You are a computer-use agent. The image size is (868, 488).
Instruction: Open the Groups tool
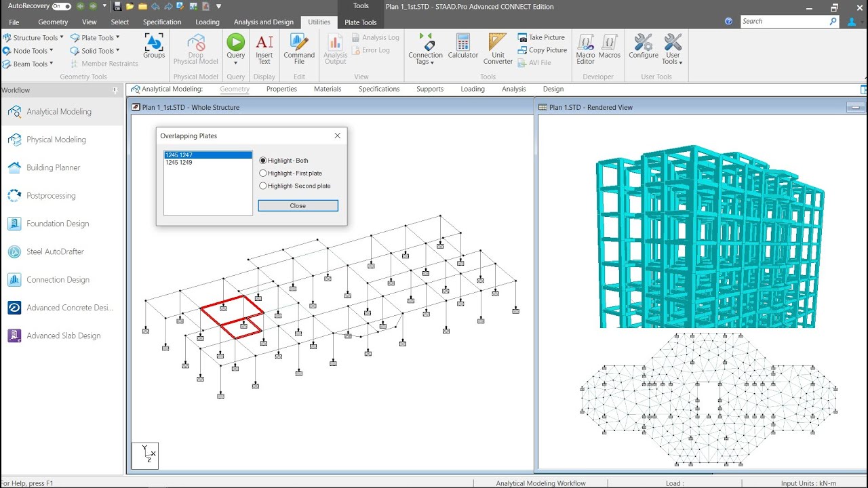[x=154, y=46]
